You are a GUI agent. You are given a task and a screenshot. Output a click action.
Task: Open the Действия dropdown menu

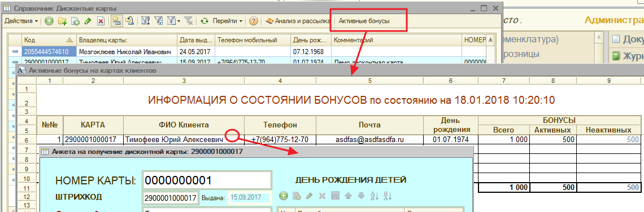tap(21, 21)
